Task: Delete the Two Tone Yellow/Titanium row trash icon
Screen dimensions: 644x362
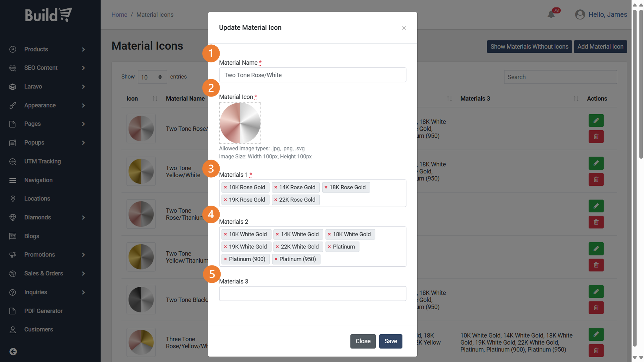Action: coord(596,265)
